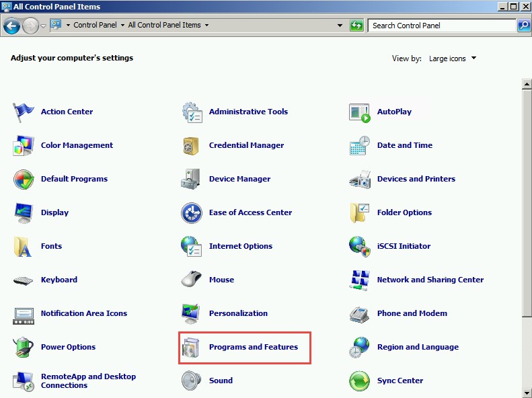The height and width of the screenshot is (398, 532).
Task: Open Programs and Features icon
Action: (x=192, y=347)
